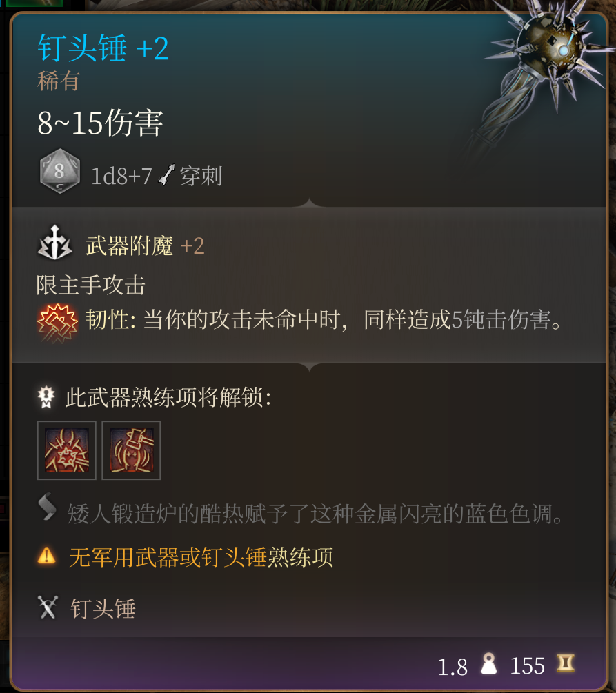The width and height of the screenshot is (616, 693).
Task: Click the yellow warning triangle icon
Action: coord(46,556)
